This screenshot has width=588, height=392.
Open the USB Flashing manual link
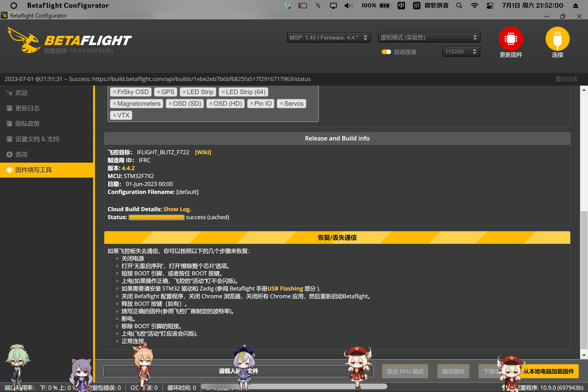[x=285, y=288]
